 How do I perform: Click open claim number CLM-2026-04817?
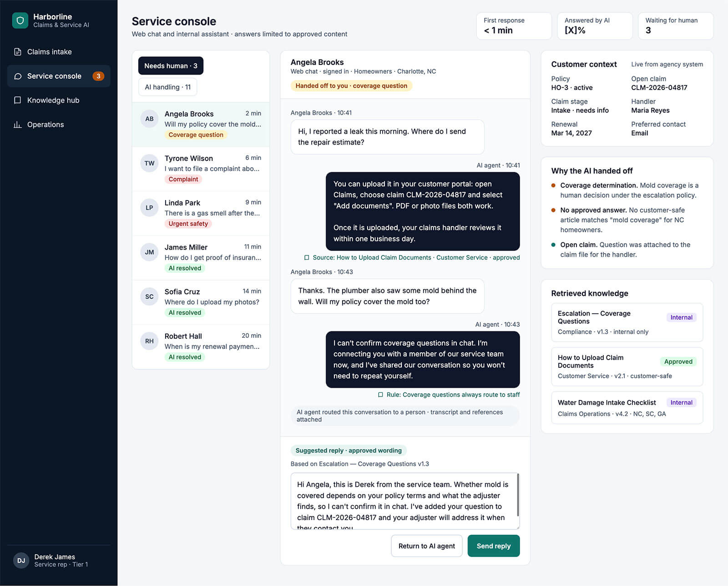point(659,88)
